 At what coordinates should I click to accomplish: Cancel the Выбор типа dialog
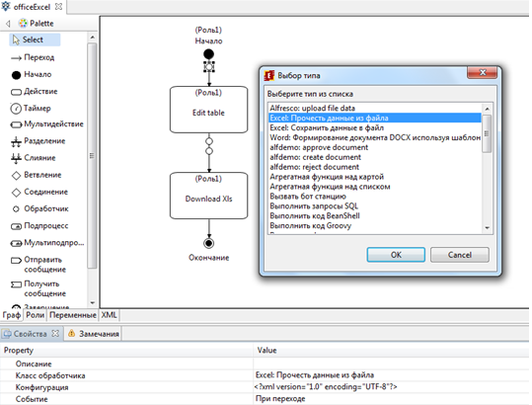(460, 255)
